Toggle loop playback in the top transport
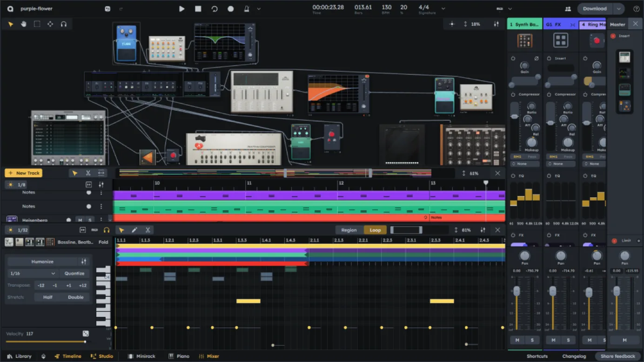The image size is (644, 362). pyautogui.click(x=215, y=8)
